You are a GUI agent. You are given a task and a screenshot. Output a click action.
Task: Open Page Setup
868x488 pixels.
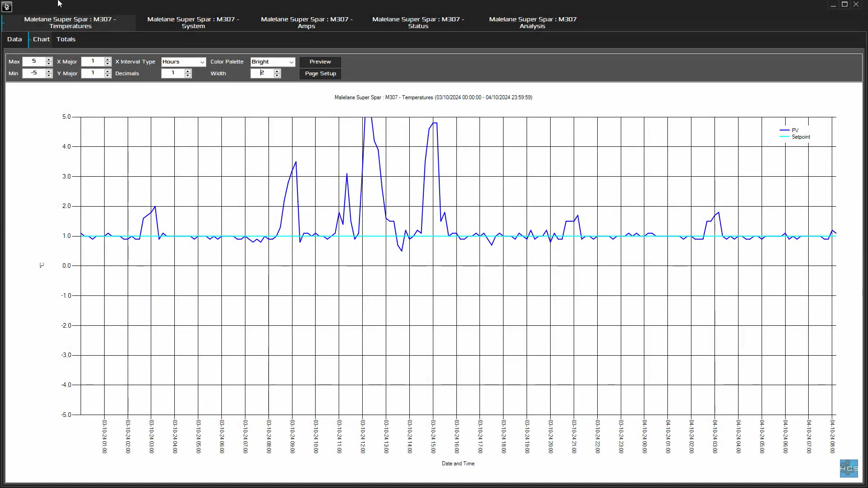[320, 74]
